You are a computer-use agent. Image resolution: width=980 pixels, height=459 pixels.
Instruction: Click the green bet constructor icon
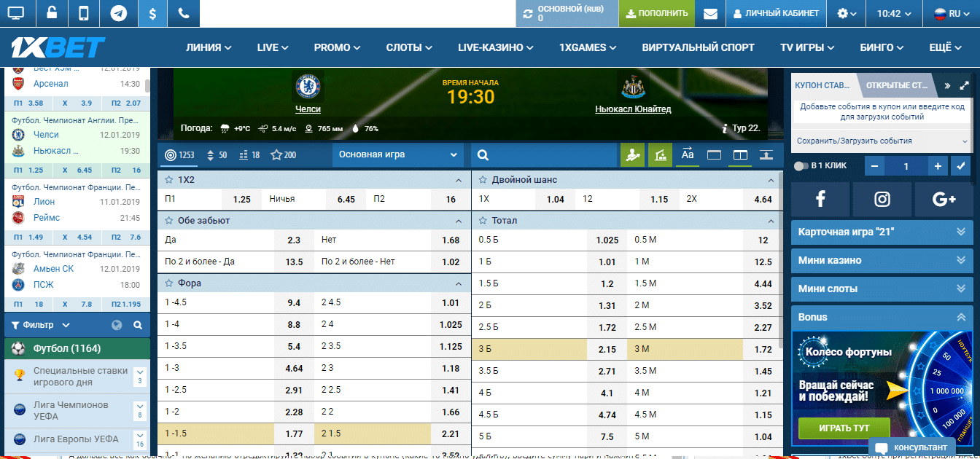(660, 154)
